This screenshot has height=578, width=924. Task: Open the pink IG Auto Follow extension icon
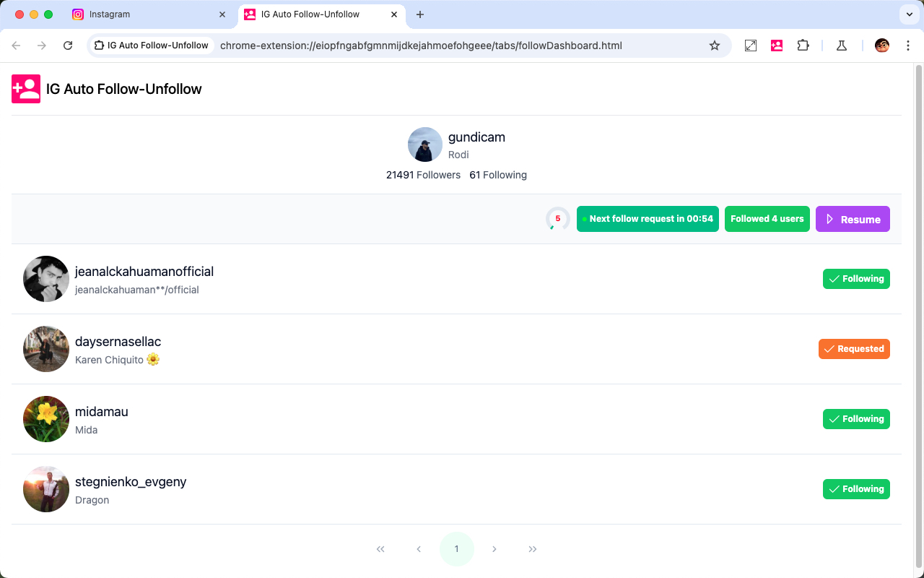pyautogui.click(x=777, y=46)
